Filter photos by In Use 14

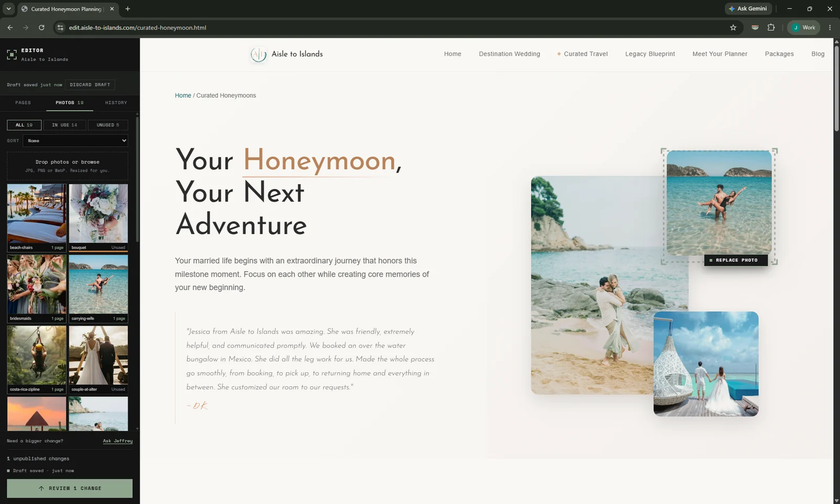65,125
